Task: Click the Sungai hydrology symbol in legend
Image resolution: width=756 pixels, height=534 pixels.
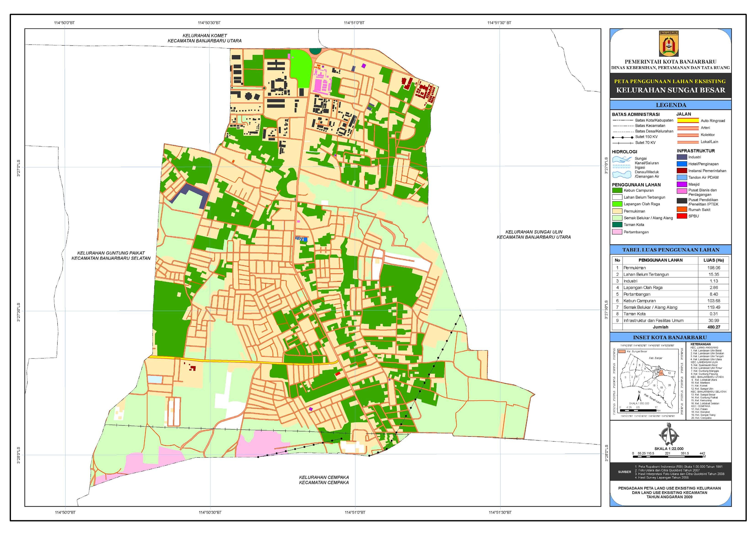Action: 622,159
